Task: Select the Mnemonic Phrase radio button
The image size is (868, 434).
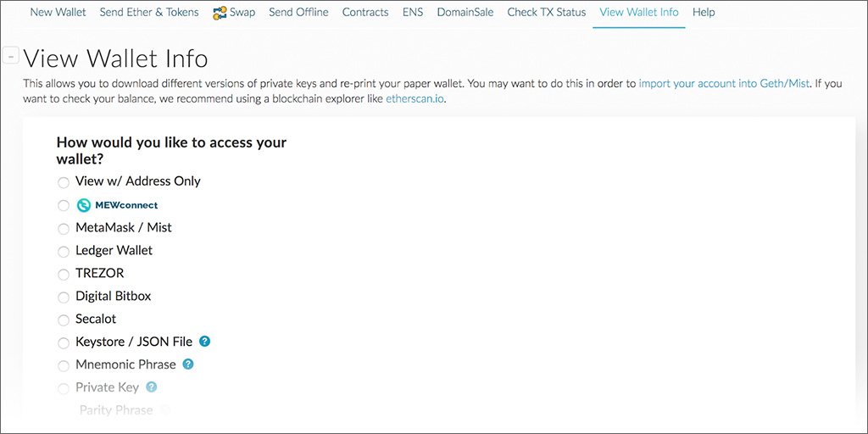Action: 64,366
